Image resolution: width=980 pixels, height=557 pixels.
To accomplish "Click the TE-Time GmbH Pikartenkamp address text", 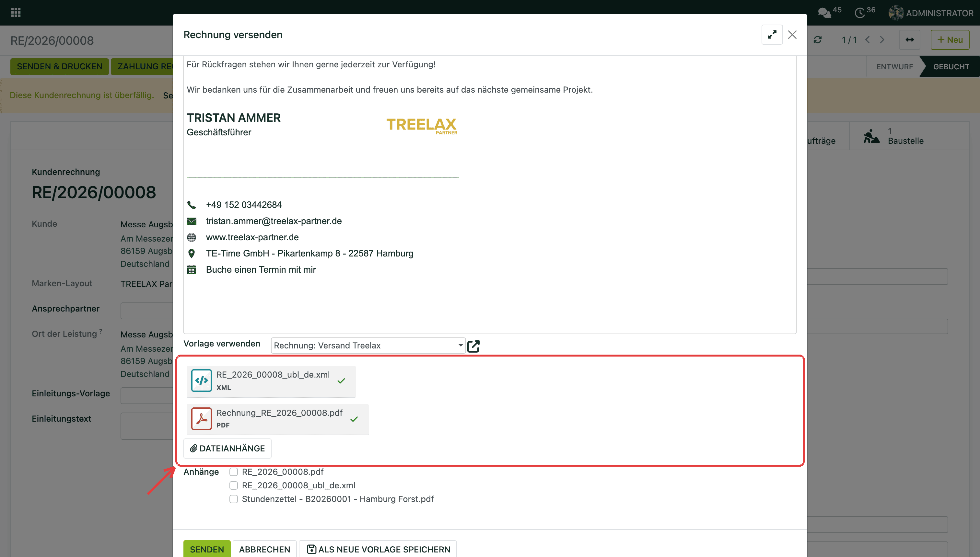I will click(x=310, y=254).
